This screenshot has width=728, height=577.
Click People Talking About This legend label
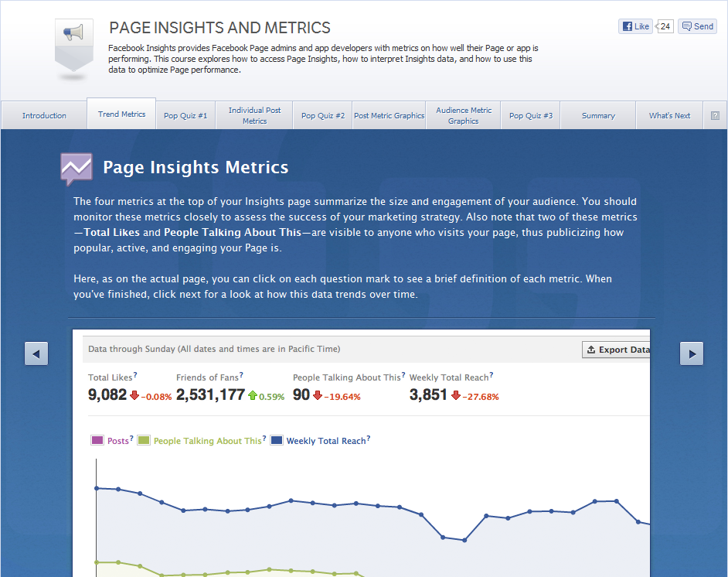pyautogui.click(x=208, y=441)
